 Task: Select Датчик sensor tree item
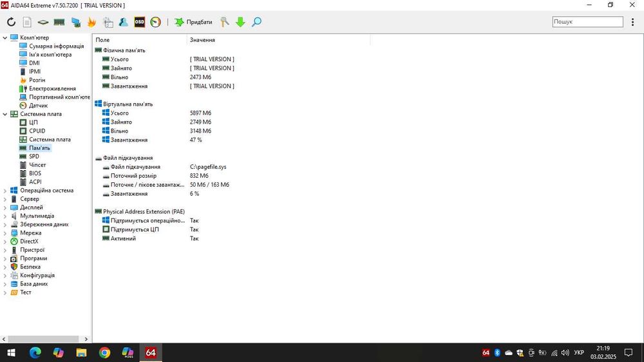[x=38, y=106]
